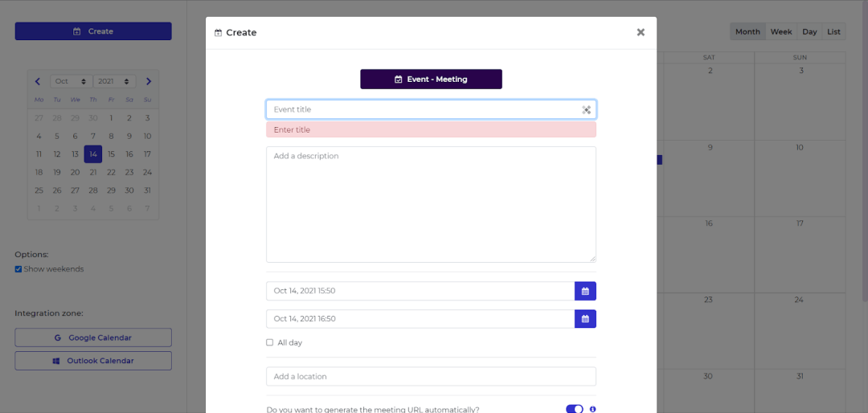Open the Oct month dropdown

point(72,81)
